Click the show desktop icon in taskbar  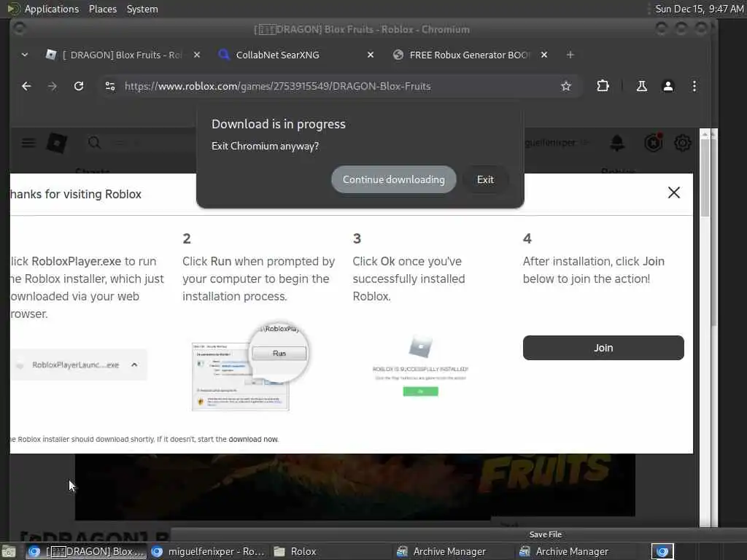point(9,552)
